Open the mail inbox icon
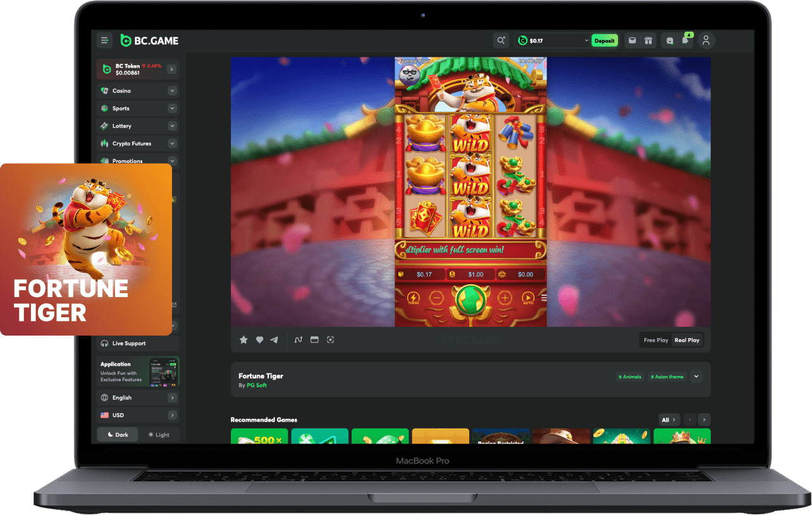This screenshot has height=515, width=812. [632, 40]
